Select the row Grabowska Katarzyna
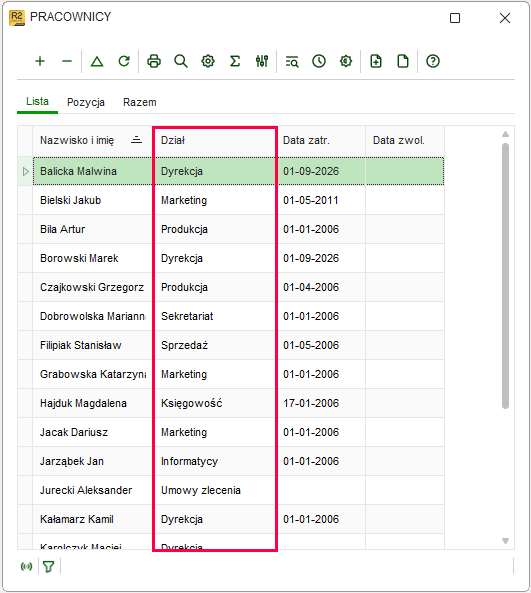This screenshot has width=531, height=593. (x=238, y=374)
